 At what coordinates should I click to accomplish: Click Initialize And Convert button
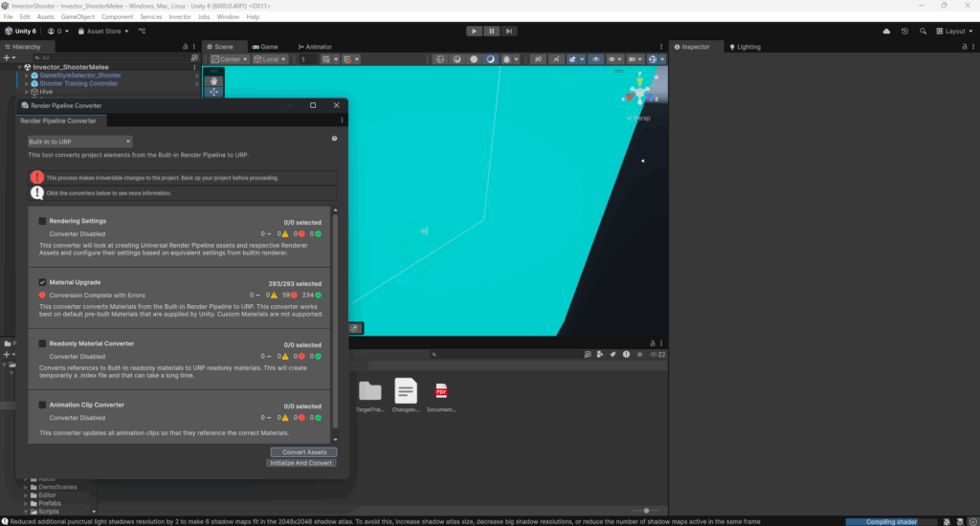pyautogui.click(x=301, y=463)
